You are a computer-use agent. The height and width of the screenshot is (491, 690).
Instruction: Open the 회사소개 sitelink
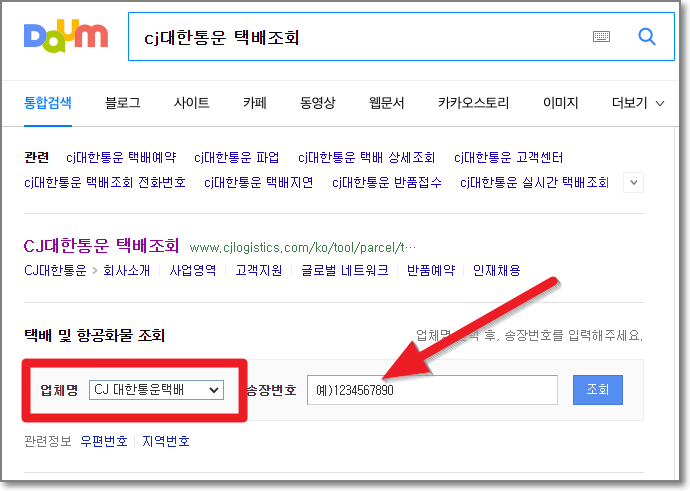(127, 270)
